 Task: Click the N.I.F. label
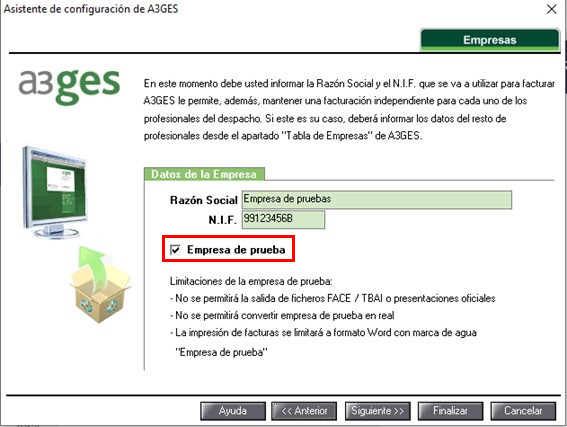click(222, 220)
